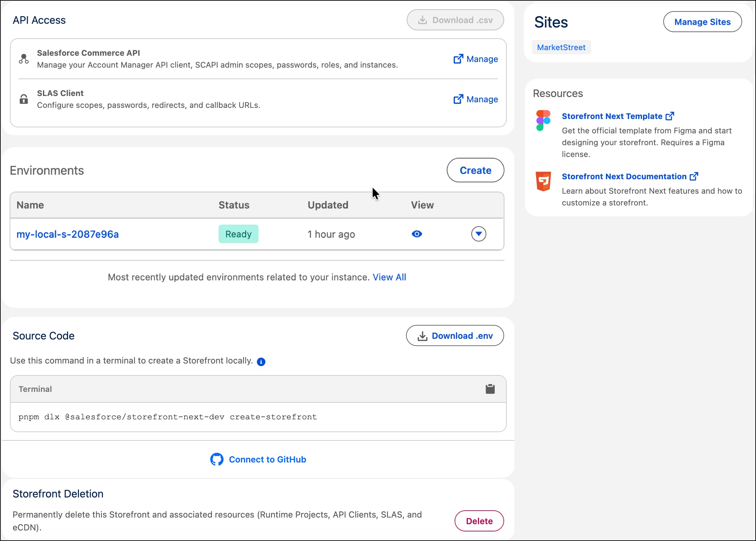756x541 pixels.
Task: Click the Download .env button
Action: coord(455,335)
